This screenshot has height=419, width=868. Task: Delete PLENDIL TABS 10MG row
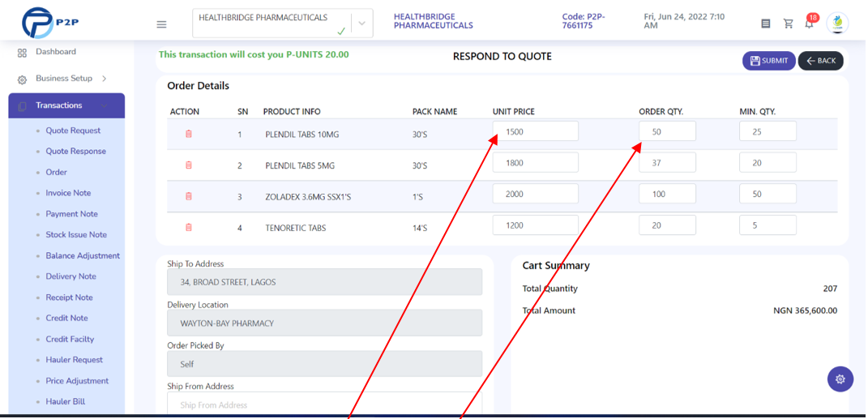coord(189,134)
